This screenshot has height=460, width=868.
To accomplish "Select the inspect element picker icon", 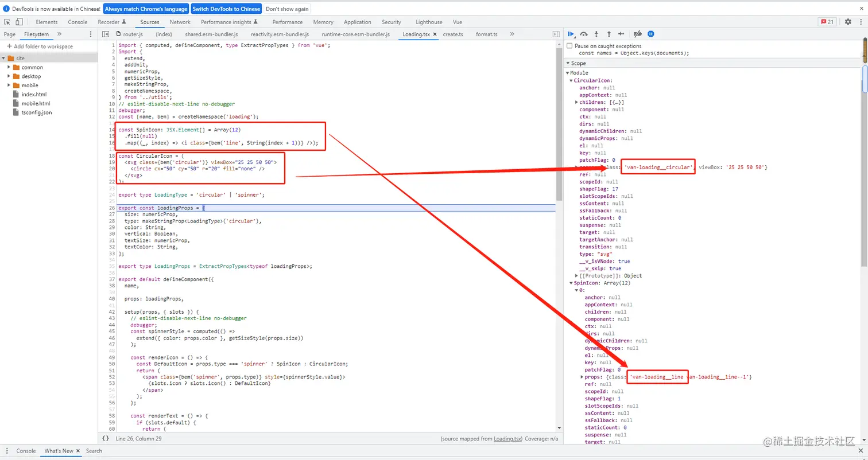I will coord(7,22).
